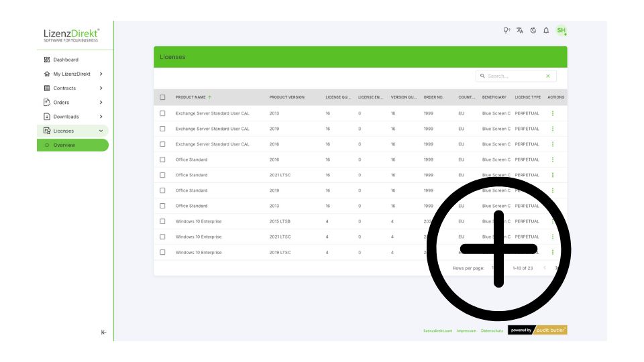Visit the lizenzdirekt.com footer link
Image resolution: width=644 pixels, height=362 pixels.
(438, 330)
